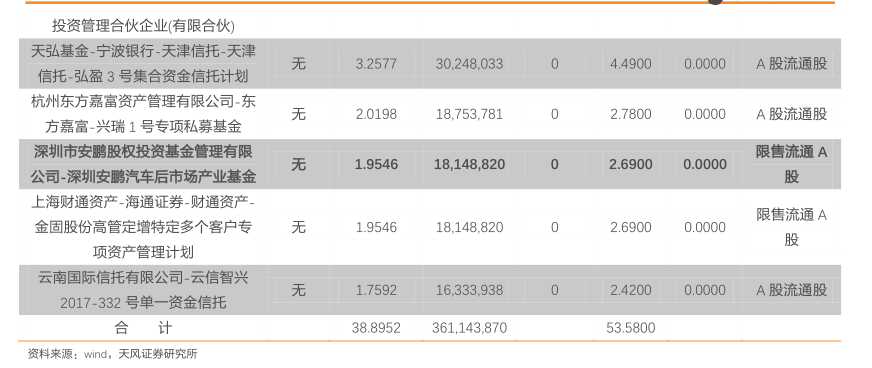Select the 16,333,938 share count cell
The image size is (872, 368).
click(x=469, y=290)
